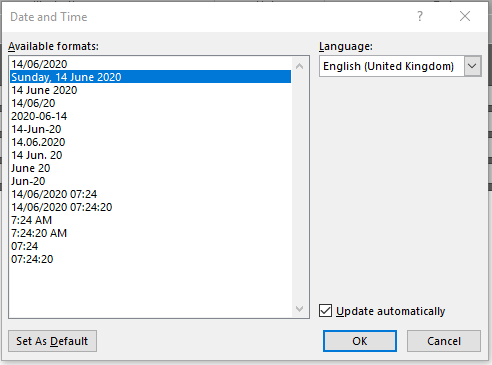Select the Jun-20 format
Viewport: 492px width, 365px height.
click(151, 181)
